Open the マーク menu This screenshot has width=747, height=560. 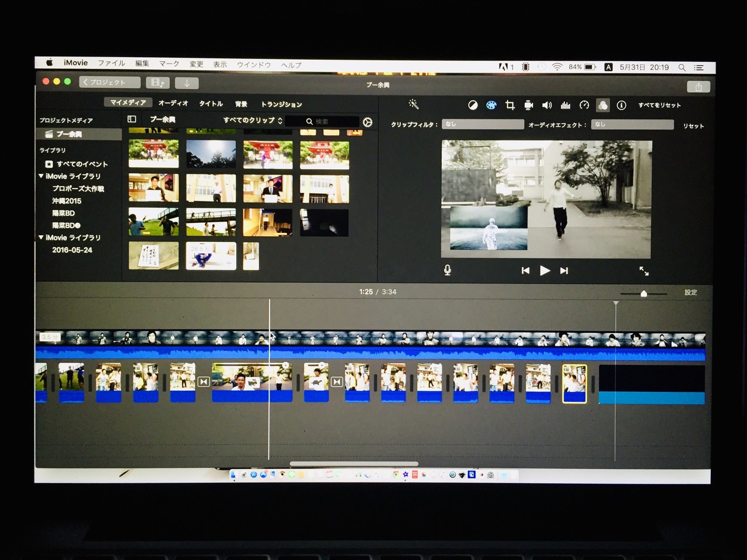pyautogui.click(x=169, y=64)
